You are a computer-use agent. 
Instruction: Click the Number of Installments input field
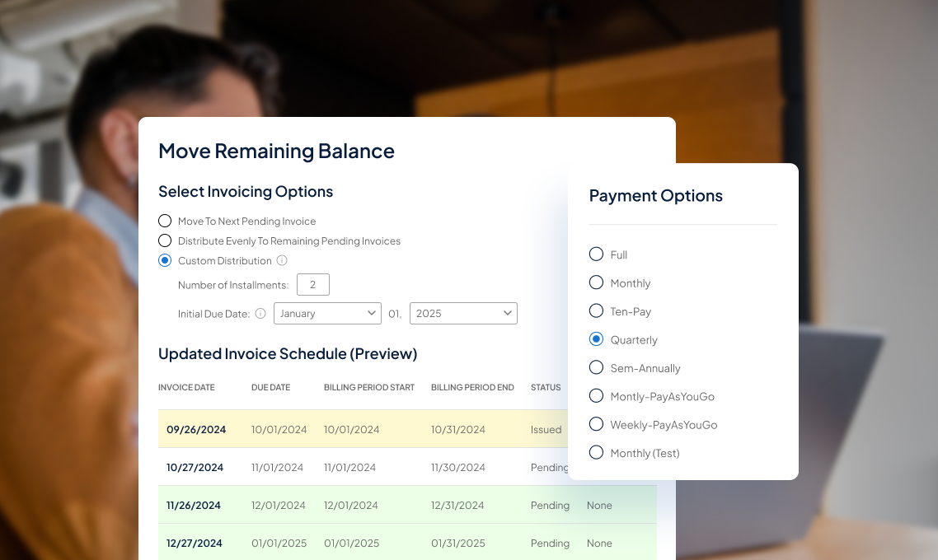(x=312, y=284)
